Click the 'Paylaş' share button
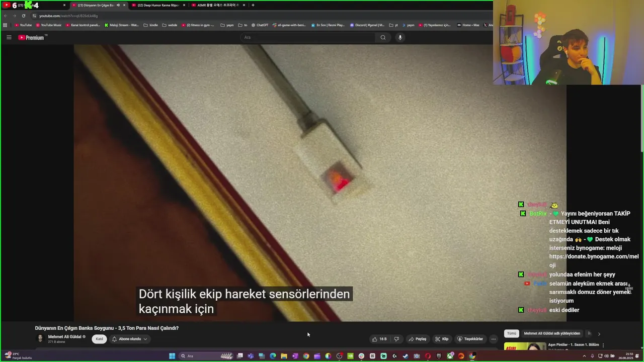Image resolution: width=644 pixels, height=362 pixels. tap(417, 339)
